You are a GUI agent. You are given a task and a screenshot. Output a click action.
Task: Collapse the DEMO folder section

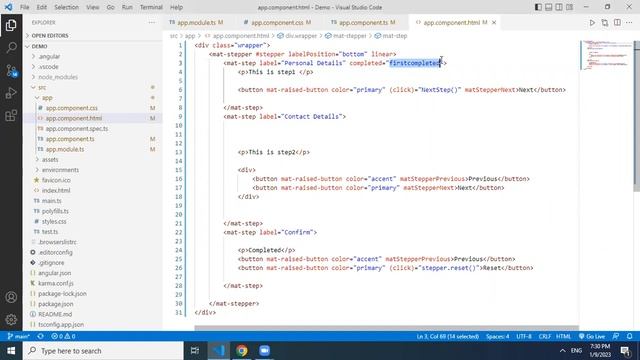[x=40, y=47]
